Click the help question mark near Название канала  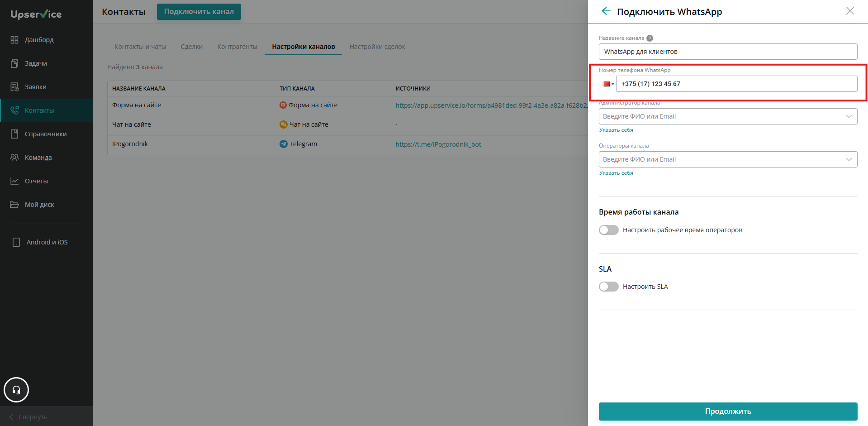point(650,38)
